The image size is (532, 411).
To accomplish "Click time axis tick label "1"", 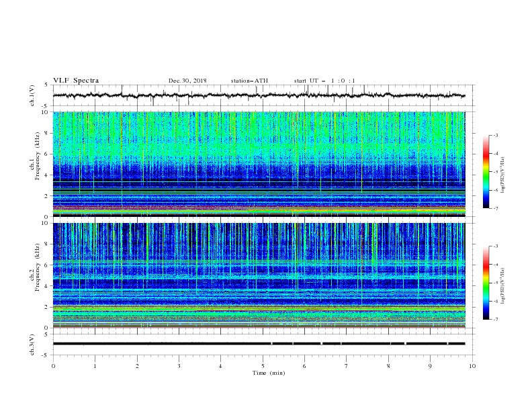I will point(95,366).
